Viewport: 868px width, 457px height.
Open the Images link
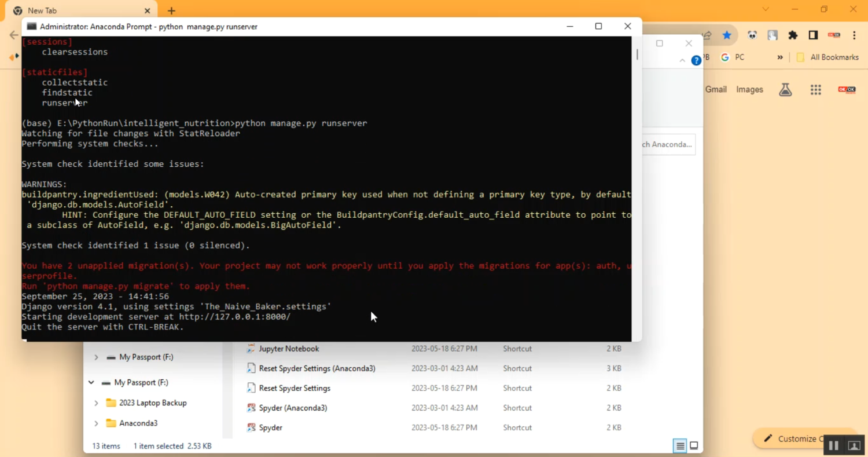749,90
